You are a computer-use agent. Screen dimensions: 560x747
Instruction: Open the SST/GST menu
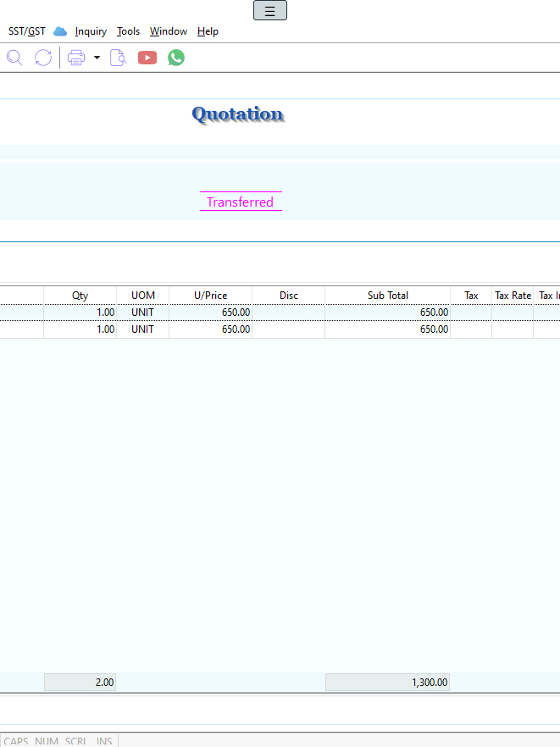tap(27, 31)
